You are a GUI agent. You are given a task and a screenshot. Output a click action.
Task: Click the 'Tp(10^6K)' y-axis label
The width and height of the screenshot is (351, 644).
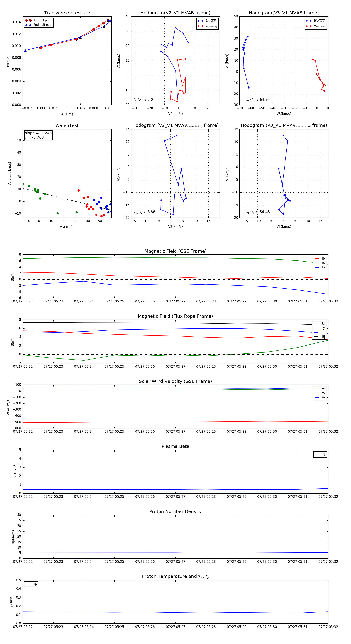[x=11, y=602]
